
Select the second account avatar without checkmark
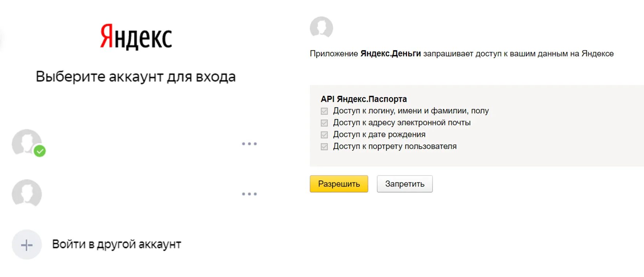pyautogui.click(x=27, y=193)
